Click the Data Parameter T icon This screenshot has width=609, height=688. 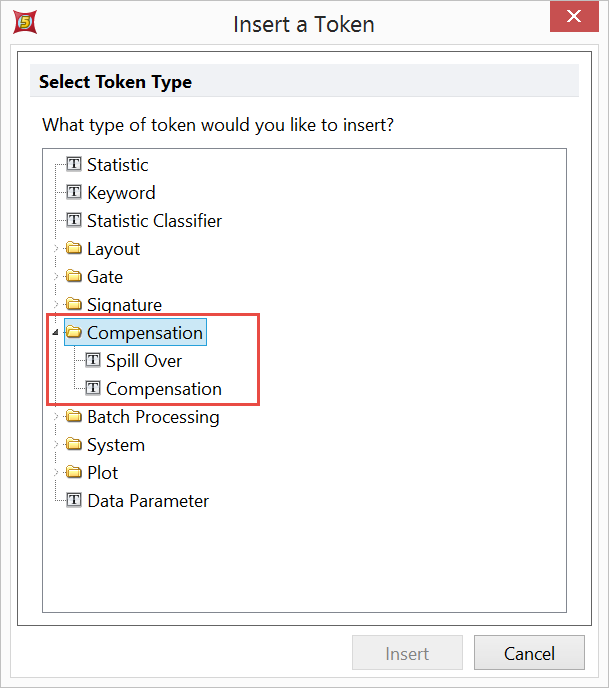coord(74,500)
